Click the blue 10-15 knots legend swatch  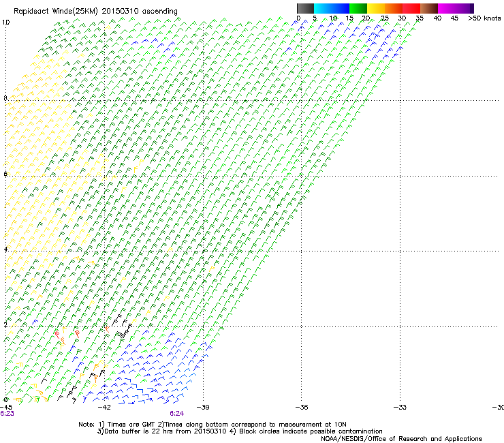coord(340,8)
